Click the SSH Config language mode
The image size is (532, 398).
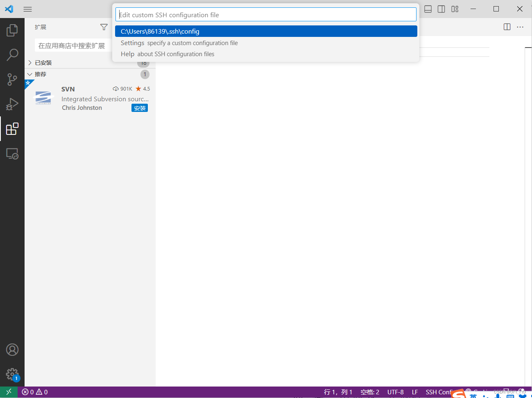(x=439, y=392)
